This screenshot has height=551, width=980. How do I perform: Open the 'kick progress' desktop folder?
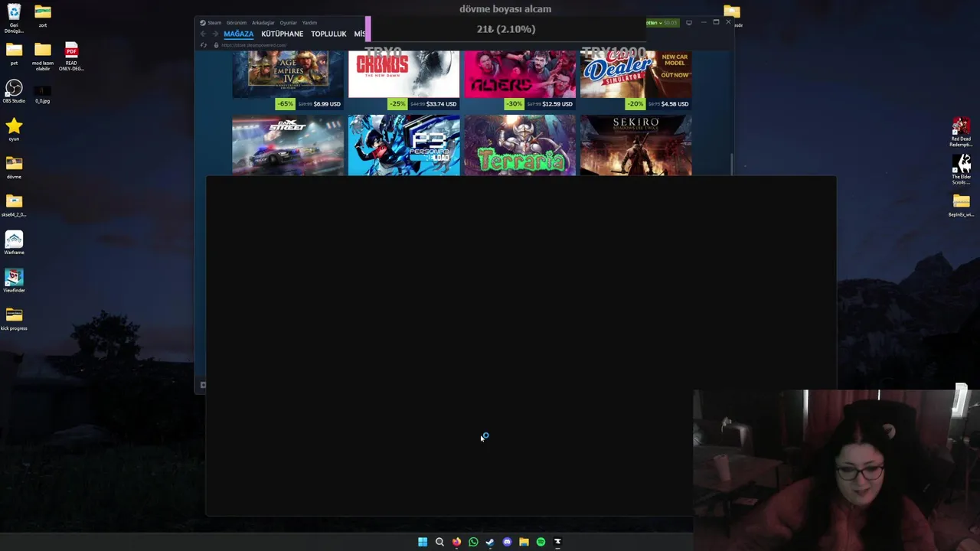pos(14,318)
